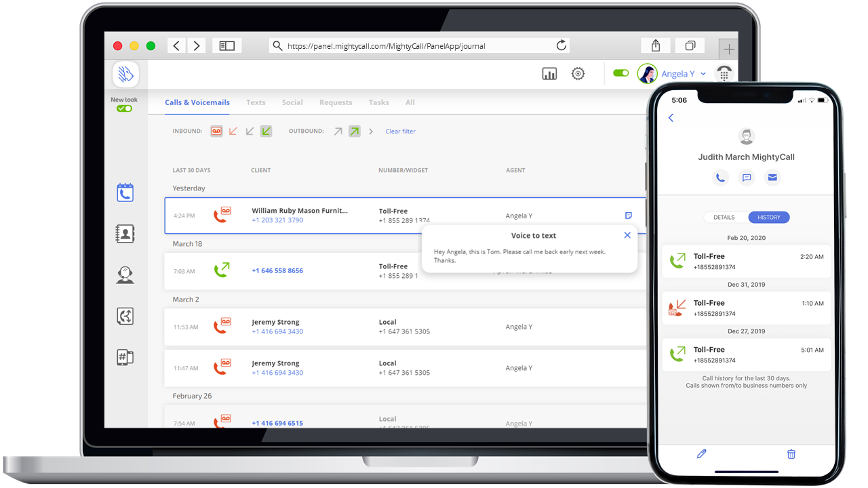
Task: Open the analytics bar chart icon
Action: (549, 73)
